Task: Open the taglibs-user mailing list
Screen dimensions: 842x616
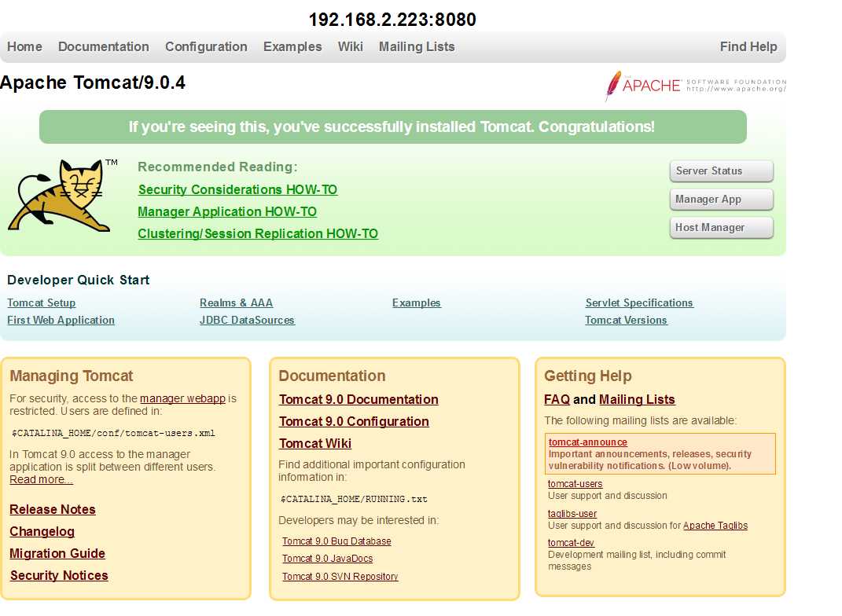Action: coord(572,514)
